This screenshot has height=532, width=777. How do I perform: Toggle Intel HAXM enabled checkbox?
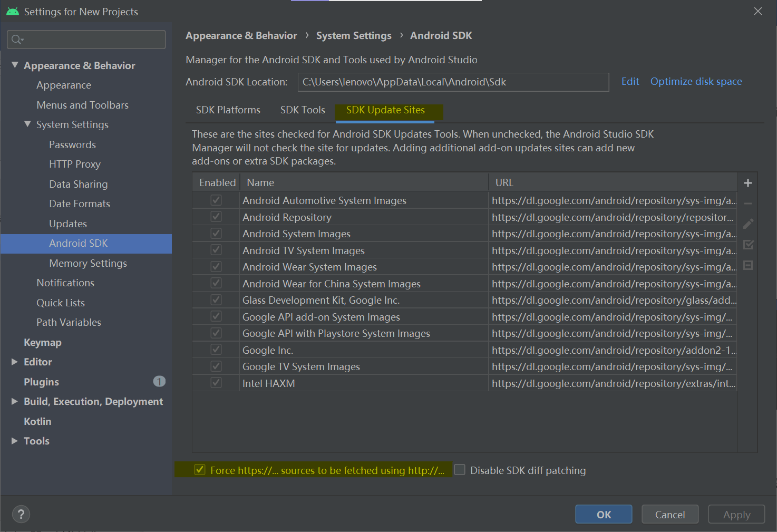(216, 383)
